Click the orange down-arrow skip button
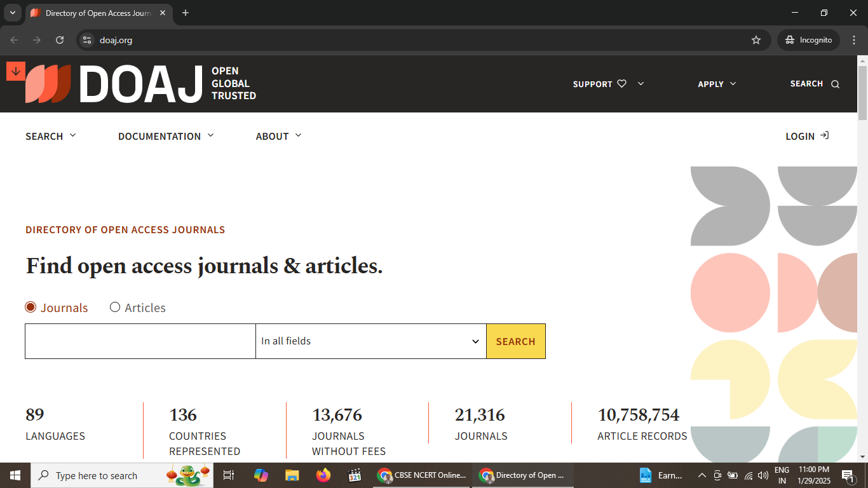This screenshot has height=488, width=868. [x=16, y=71]
